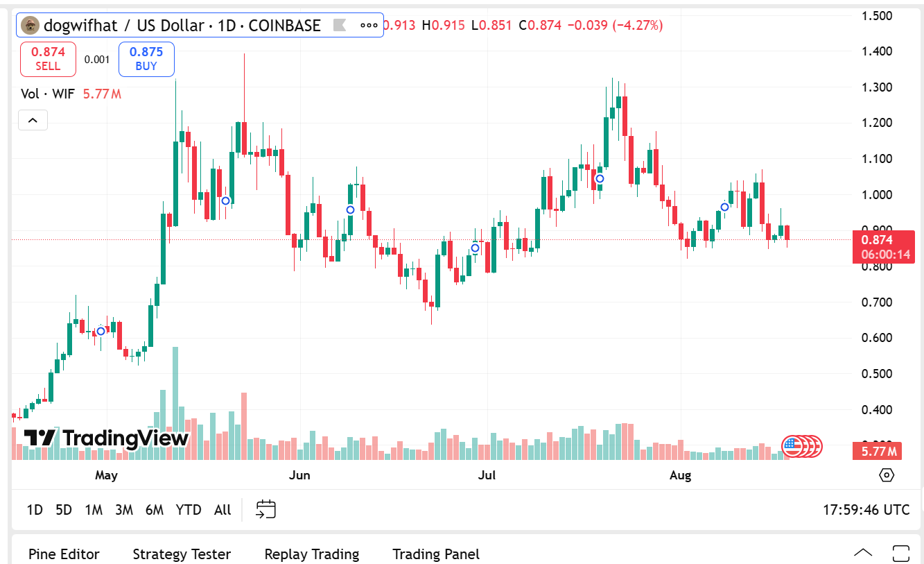The image size is (924, 564).
Task: Open the three-dot more menu in legend
Action: 368,26
